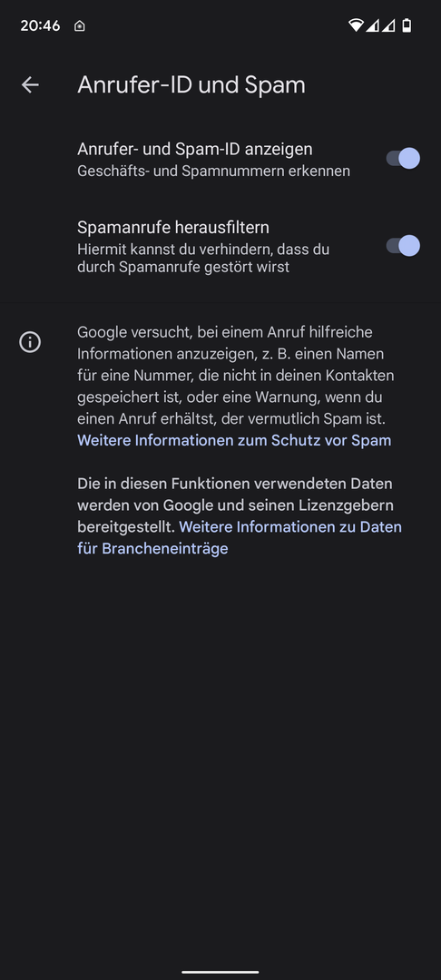Open Weitere Informationen zum Schutz vor Spam

pos(234,441)
